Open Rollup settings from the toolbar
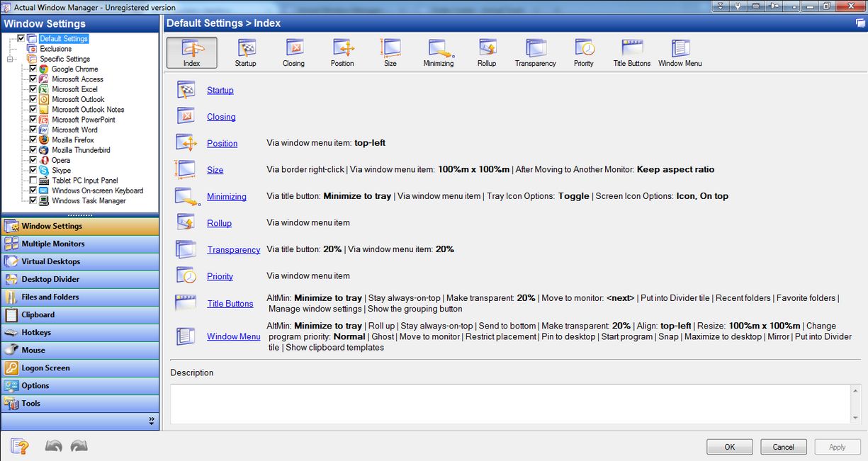This screenshot has height=461, width=868. click(x=487, y=52)
